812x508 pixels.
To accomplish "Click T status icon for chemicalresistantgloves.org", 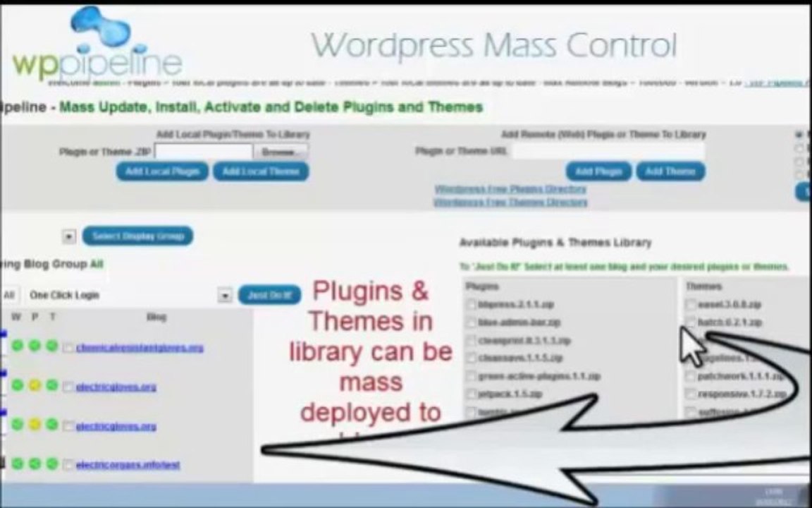I will (51, 346).
